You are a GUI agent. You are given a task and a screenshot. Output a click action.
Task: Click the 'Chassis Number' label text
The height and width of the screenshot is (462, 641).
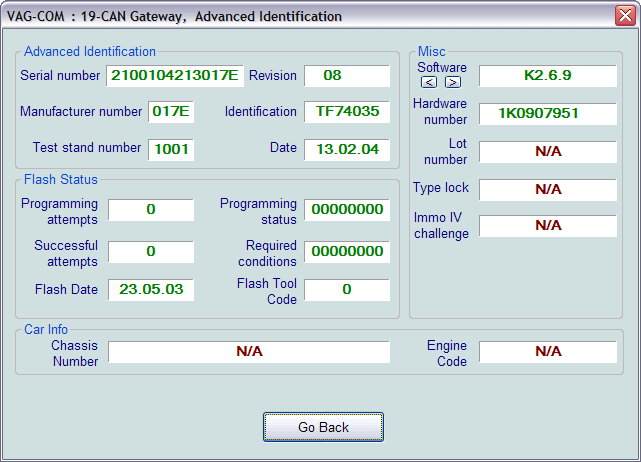74,354
